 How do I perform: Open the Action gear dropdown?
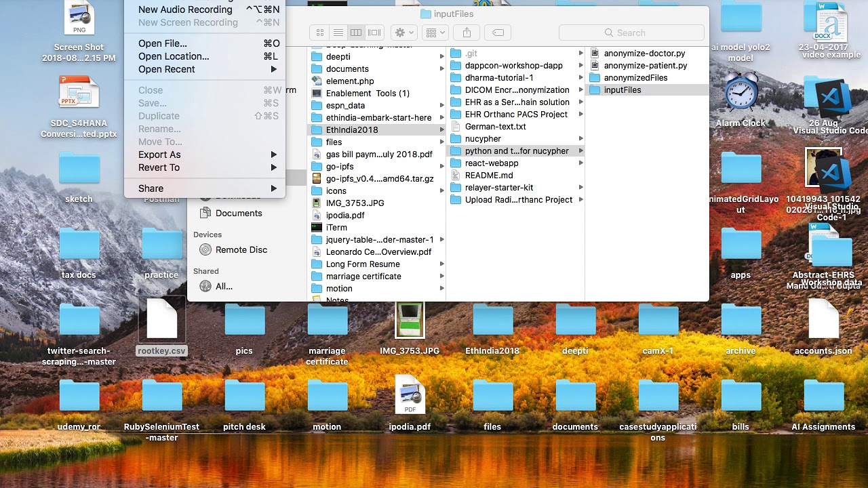coord(405,33)
